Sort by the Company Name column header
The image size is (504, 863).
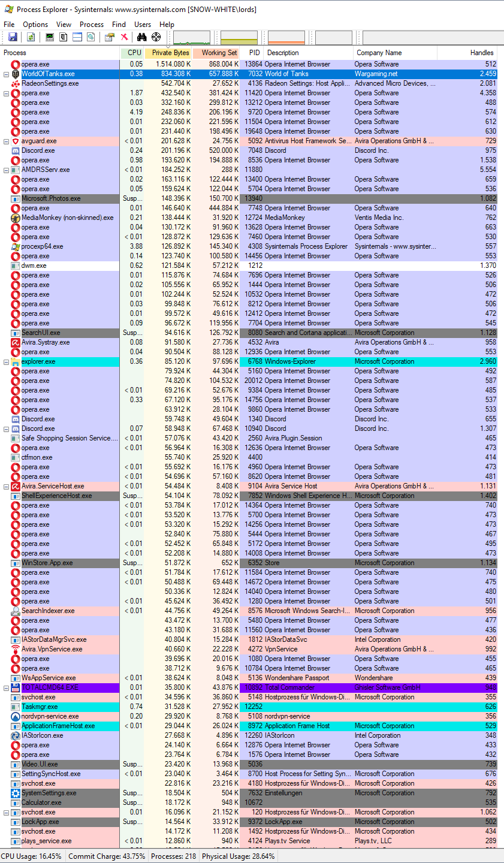point(396,53)
